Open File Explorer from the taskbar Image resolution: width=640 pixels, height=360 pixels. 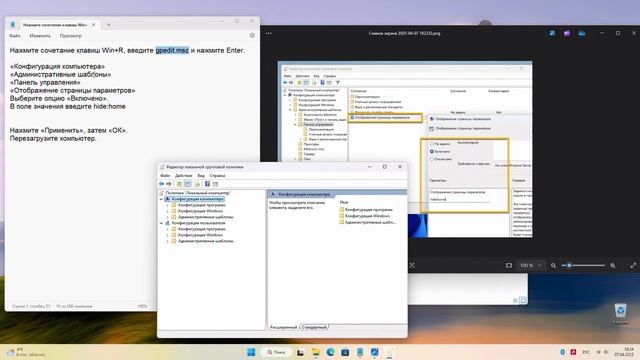tap(316, 352)
